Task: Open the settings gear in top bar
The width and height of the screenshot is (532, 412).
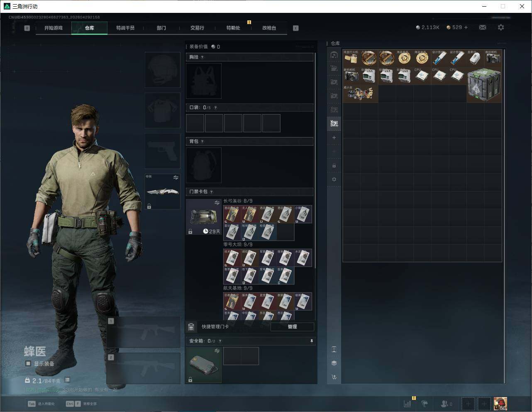Action: pos(501,27)
